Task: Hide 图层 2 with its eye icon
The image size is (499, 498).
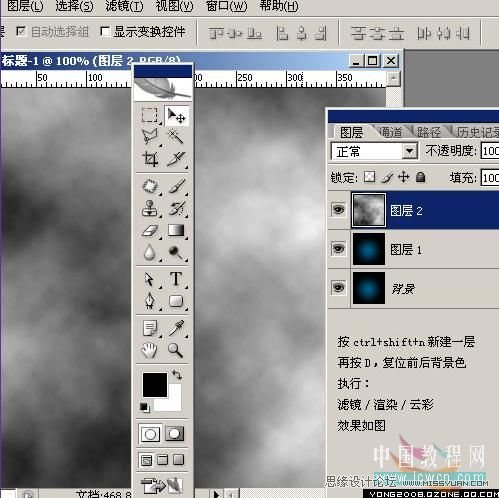Action: pos(338,210)
